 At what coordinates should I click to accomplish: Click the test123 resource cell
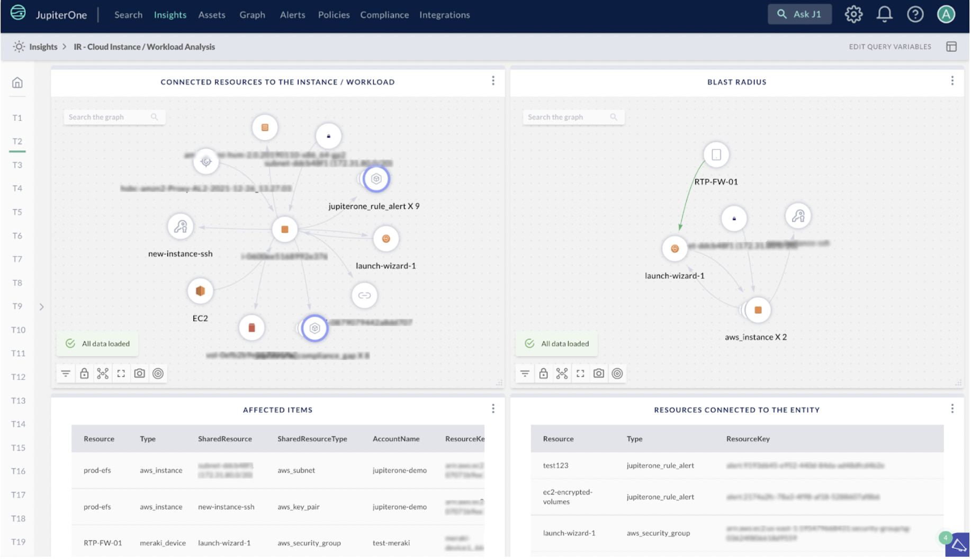pos(556,466)
